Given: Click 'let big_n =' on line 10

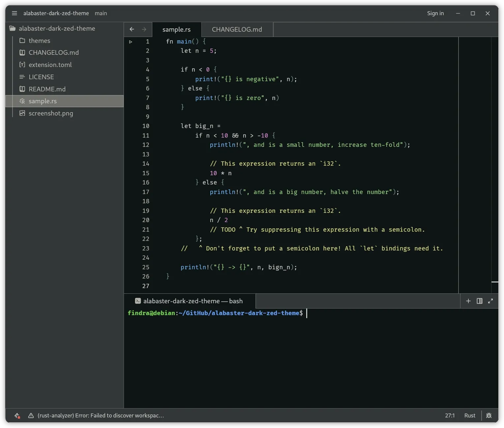Looking at the screenshot, I should click(200, 126).
